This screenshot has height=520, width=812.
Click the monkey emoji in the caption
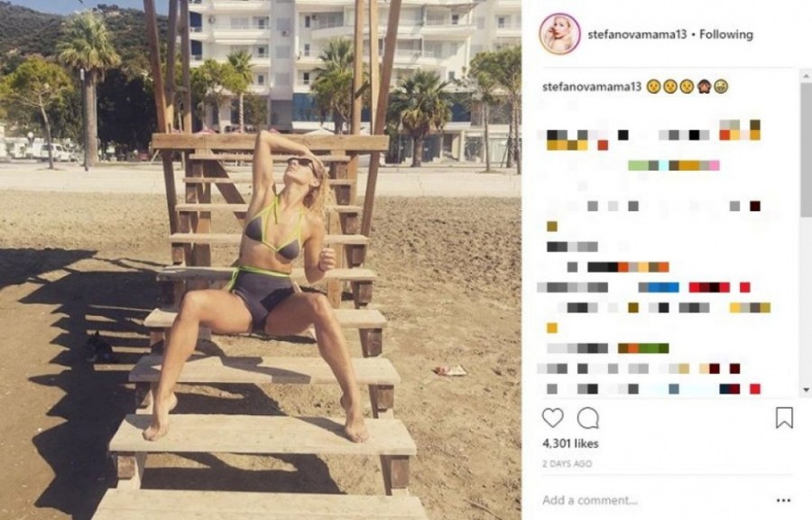tap(703, 87)
